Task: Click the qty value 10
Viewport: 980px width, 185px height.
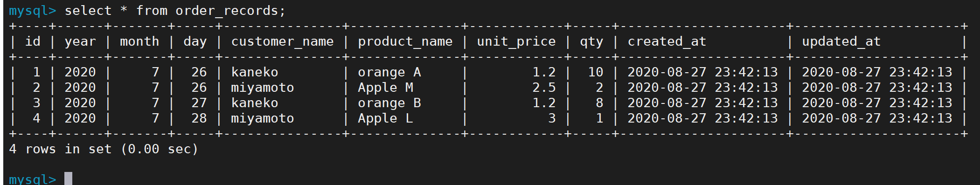Action: (x=595, y=72)
